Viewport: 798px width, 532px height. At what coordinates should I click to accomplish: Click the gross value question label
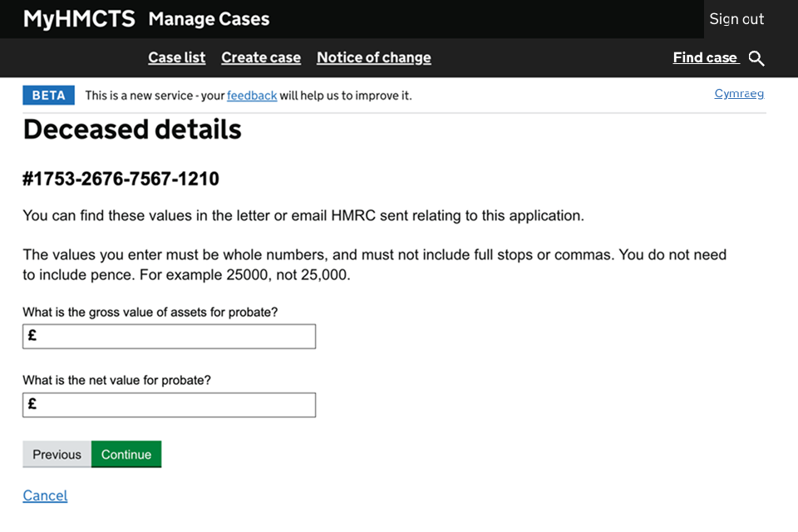(x=150, y=313)
